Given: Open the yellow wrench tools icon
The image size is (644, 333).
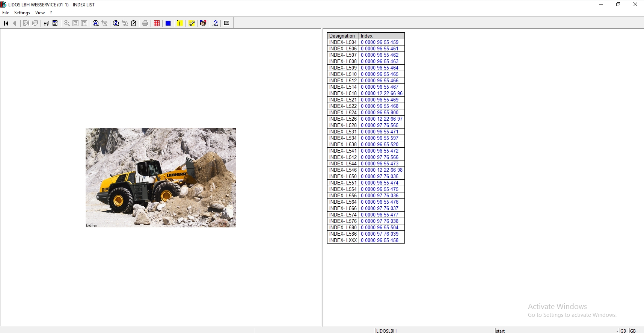Looking at the screenshot, I should [x=192, y=23].
